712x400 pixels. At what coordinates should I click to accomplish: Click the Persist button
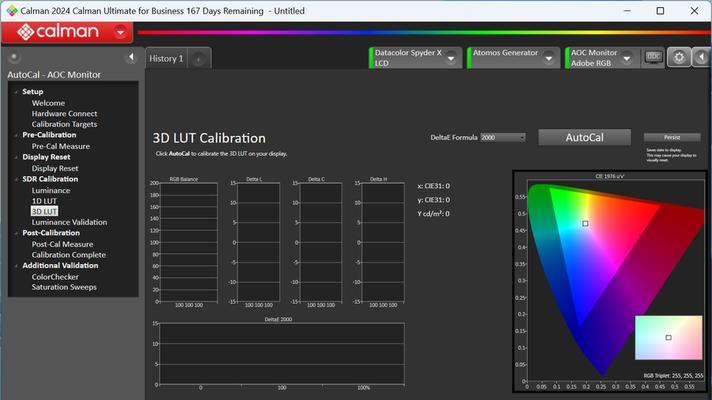[x=672, y=137]
